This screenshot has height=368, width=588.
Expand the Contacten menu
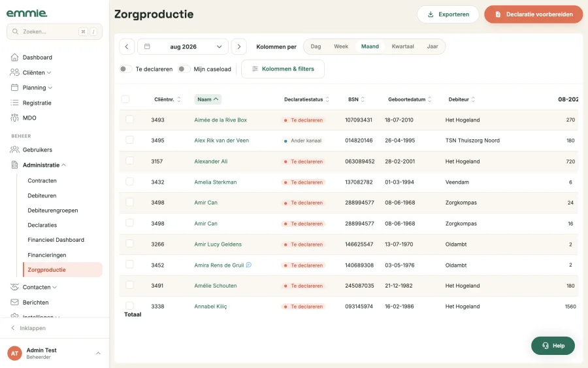click(x=55, y=288)
